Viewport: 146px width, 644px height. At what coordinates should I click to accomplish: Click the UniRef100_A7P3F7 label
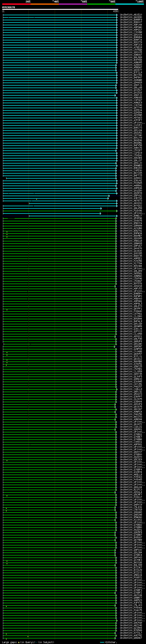click(131, 120)
